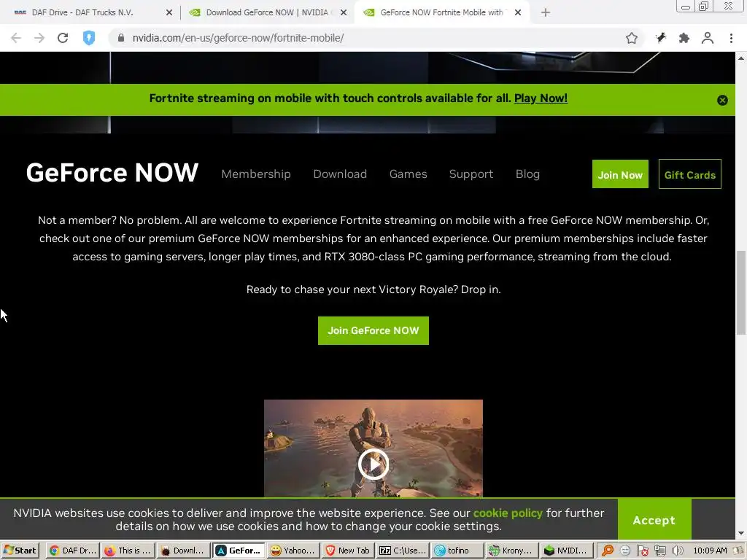Click the scrollbar down arrow
Viewport: 747px width, 560px height.
pos(741,533)
